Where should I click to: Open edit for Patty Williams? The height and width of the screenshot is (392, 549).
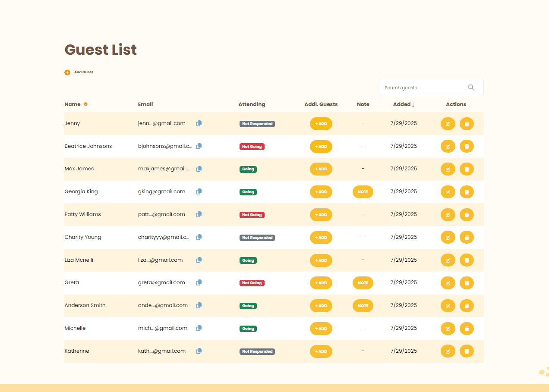click(448, 215)
